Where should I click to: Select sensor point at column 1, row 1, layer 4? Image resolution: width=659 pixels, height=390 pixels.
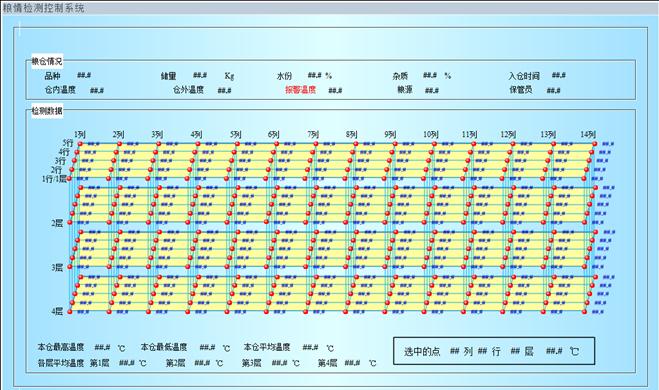[x=70, y=312]
